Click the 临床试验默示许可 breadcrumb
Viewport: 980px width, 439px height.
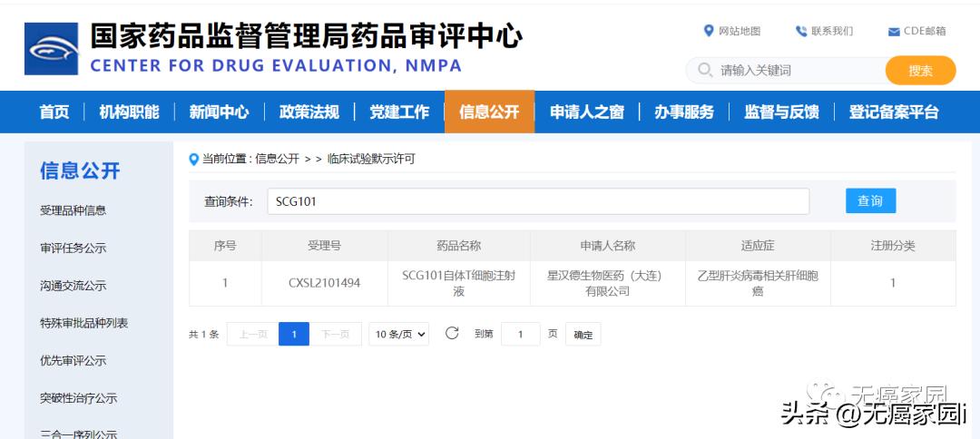371,159
